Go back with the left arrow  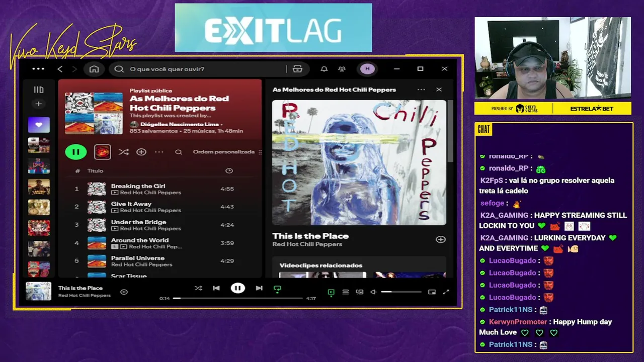pos(60,69)
